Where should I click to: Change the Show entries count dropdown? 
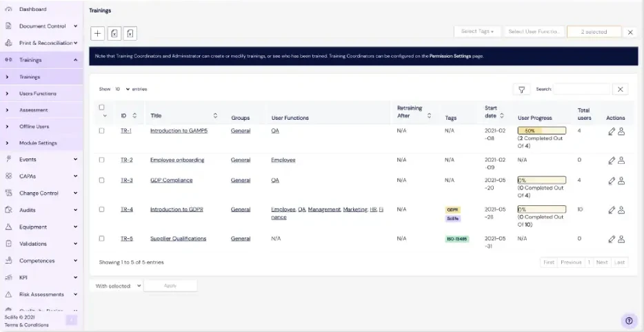pyautogui.click(x=123, y=89)
